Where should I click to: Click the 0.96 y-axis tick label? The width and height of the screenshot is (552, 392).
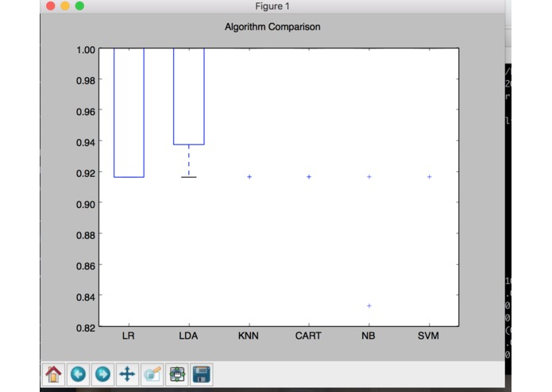pyautogui.click(x=86, y=112)
